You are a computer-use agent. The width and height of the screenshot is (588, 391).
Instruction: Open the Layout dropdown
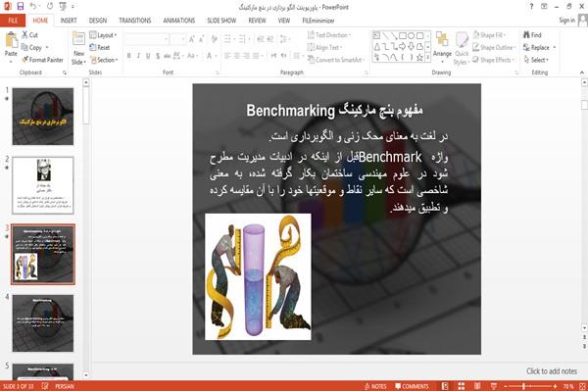103,35
